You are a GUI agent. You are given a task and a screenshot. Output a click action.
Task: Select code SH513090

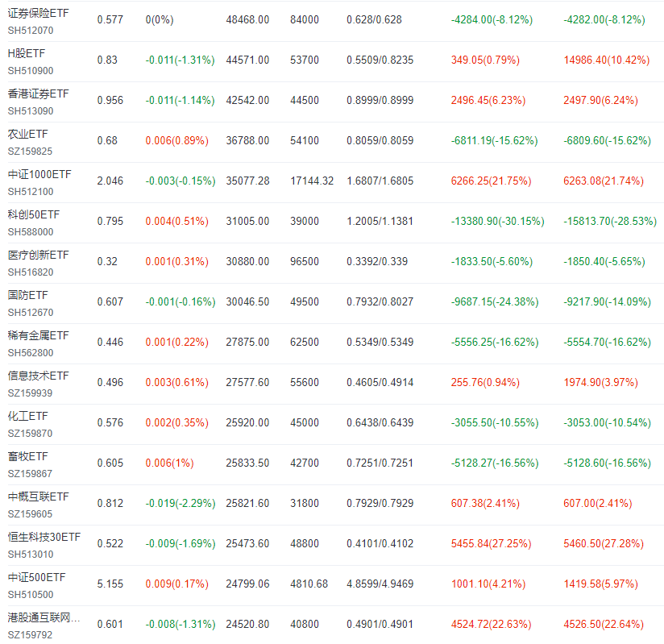click(x=31, y=111)
